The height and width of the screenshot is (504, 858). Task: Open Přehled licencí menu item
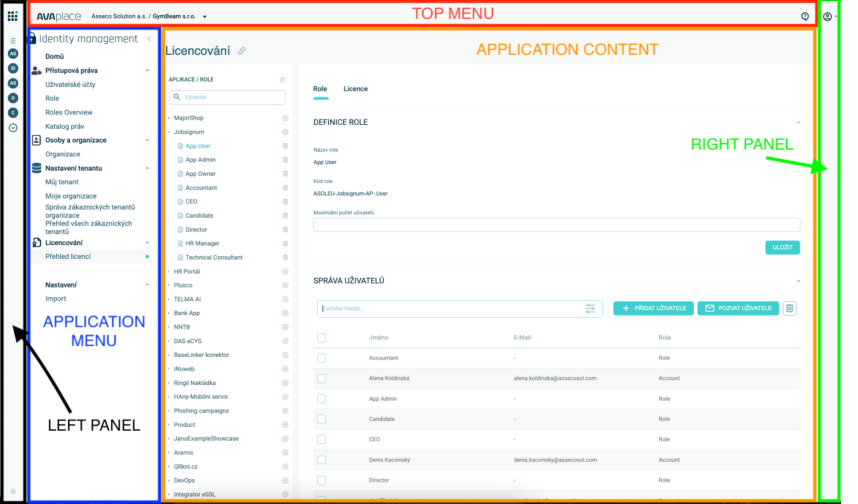tap(68, 257)
